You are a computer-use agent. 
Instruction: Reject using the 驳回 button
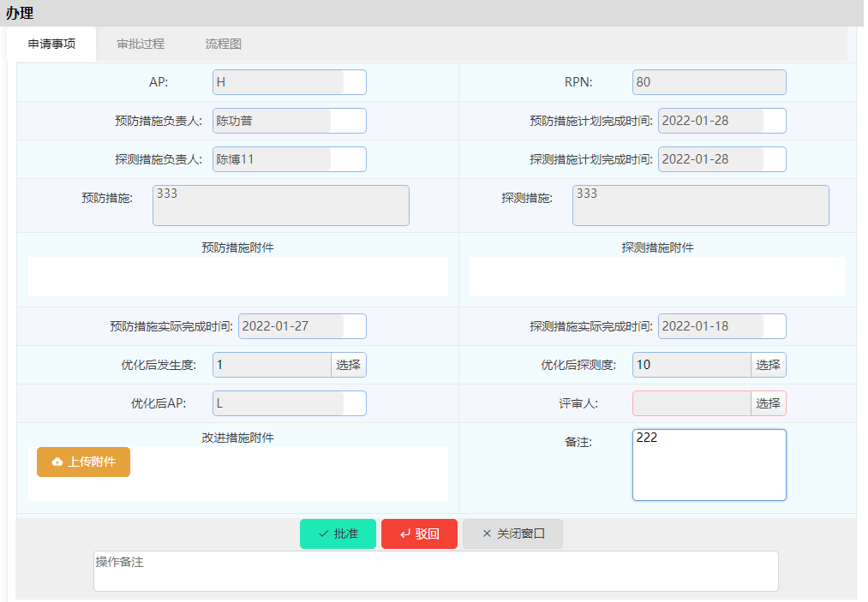[x=419, y=533]
